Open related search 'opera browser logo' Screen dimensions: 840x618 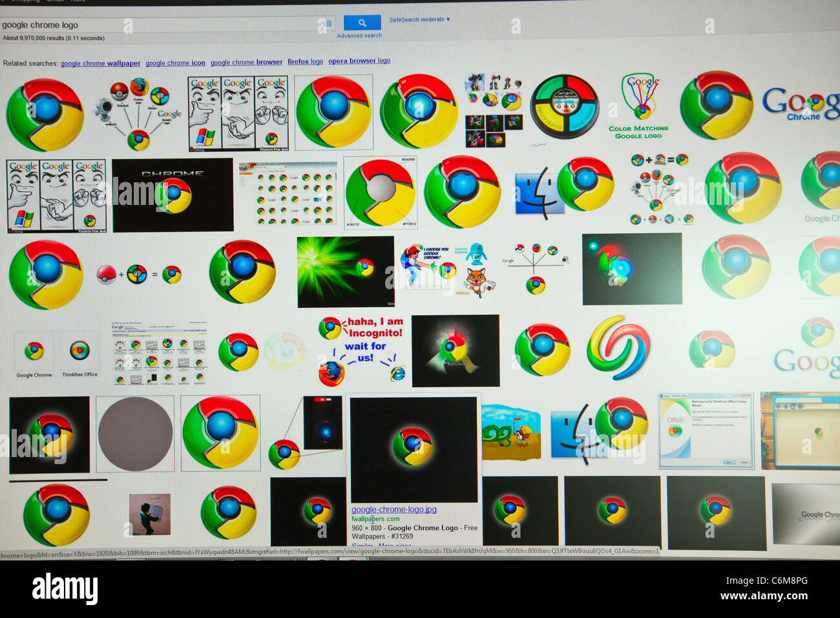pos(359,61)
